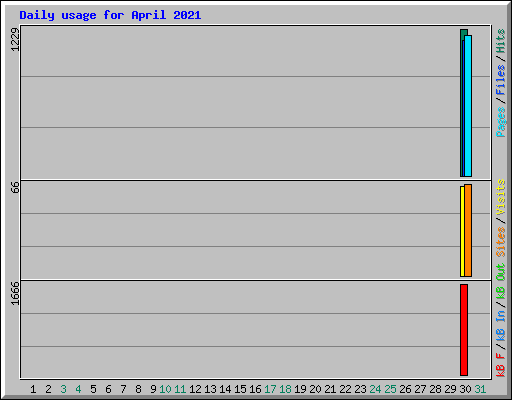Select day 31 on the x-axis
This screenshot has width=512, height=400.
(480, 389)
